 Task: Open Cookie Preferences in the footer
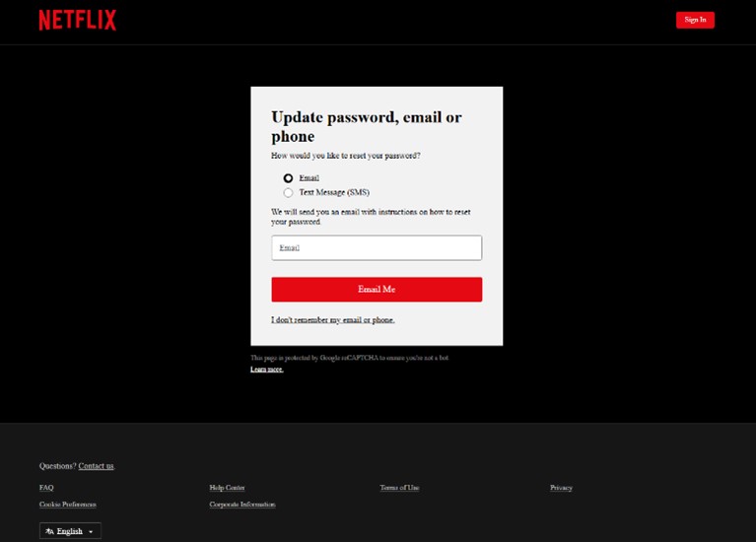68,505
